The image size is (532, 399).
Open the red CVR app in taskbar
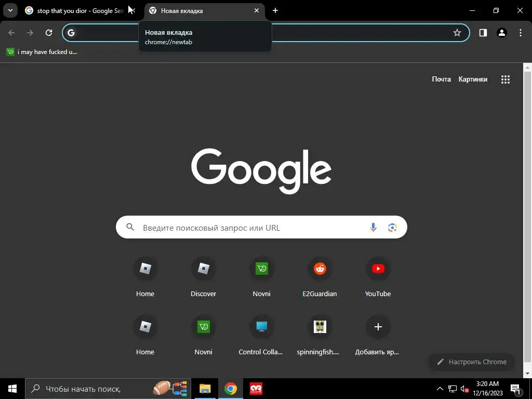point(256,389)
